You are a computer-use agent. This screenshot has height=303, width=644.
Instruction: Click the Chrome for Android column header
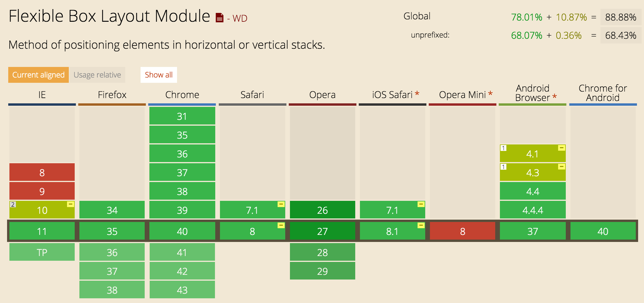[x=603, y=93]
